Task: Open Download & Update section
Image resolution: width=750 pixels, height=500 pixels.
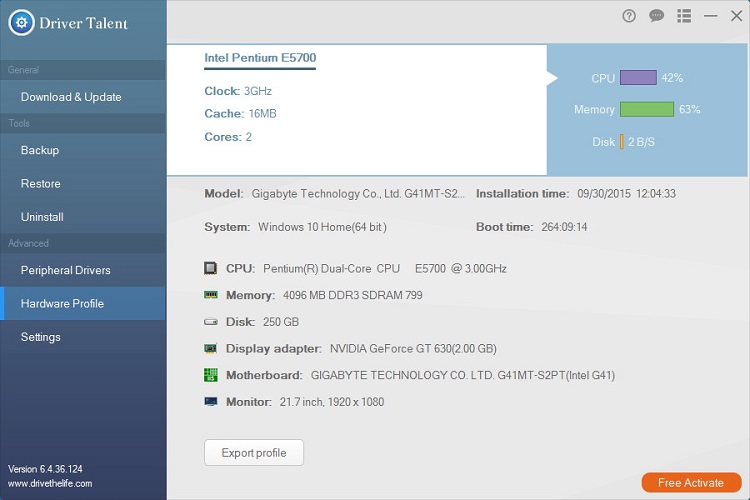Action: [x=83, y=97]
